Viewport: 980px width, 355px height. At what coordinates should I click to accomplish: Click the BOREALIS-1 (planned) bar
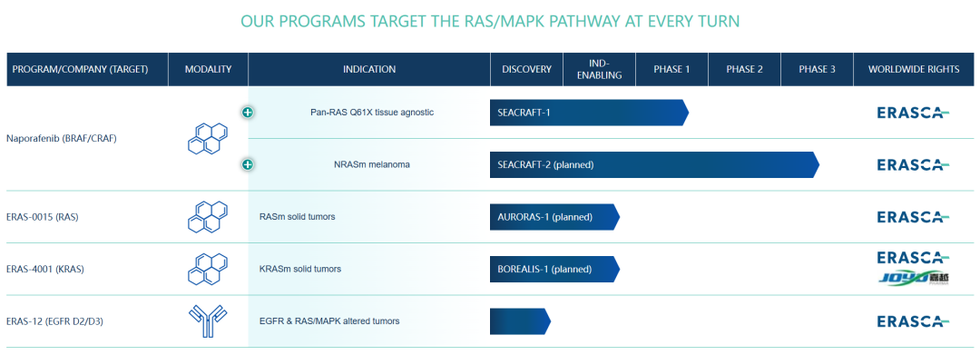pos(554,270)
